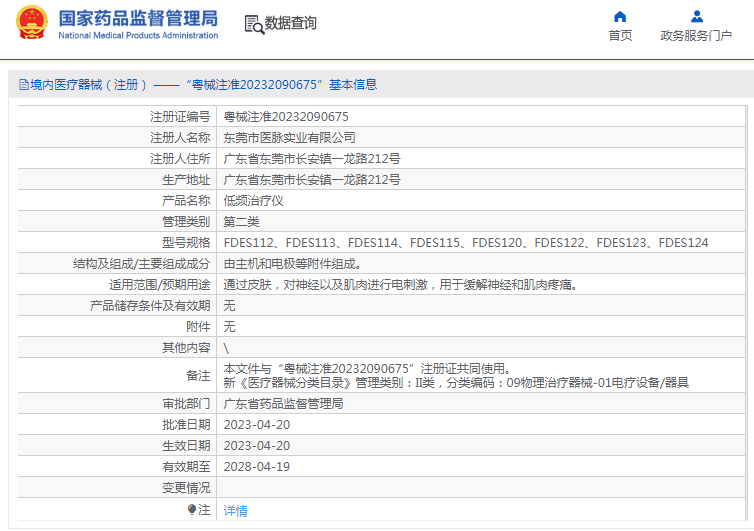Click the 注册人名称 label
Image resolution: width=754 pixels, height=531 pixels.
click(x=180, y=138)
